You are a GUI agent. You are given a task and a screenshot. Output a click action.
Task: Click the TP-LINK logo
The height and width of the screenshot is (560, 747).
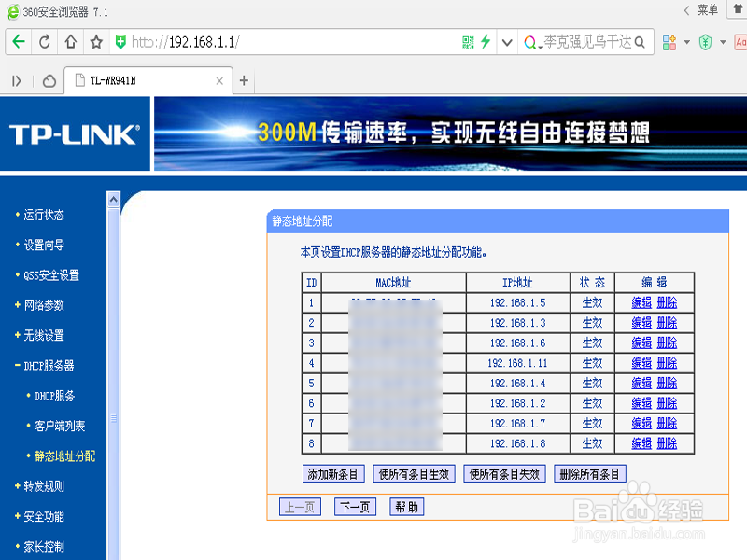tap(75, 134)
